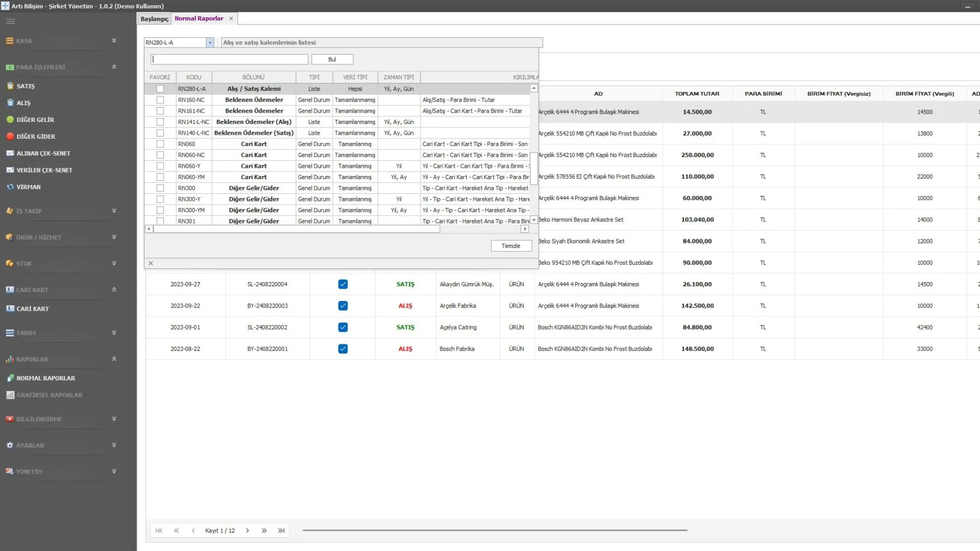The width and height of the screenshot is (980, 551).
Task: Expand the TANIM section chevron
Action: (x=114, y=333)
